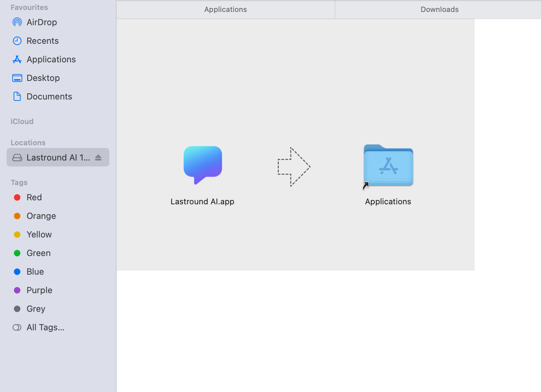Select the Recents clock icon
Image resolution: width=541 pixels, height=392 pixels.
(x=17, y=41)
